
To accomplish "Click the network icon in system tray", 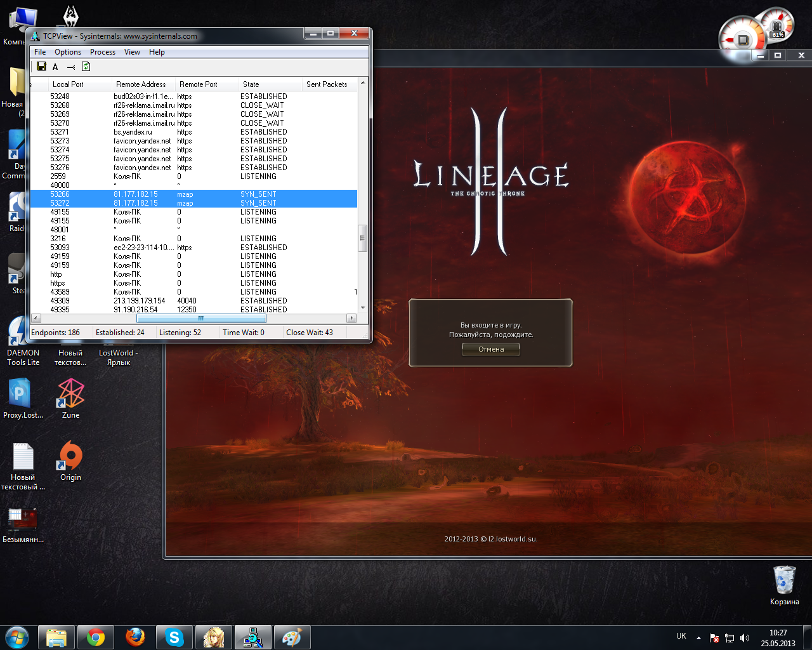I will coord(730,638).
